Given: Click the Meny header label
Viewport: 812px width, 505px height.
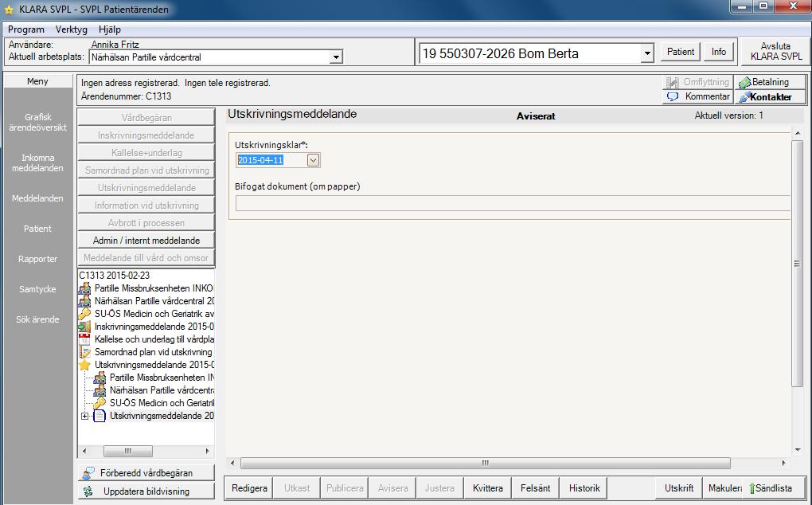Looking at the screenshot, I should coord(37,81).
